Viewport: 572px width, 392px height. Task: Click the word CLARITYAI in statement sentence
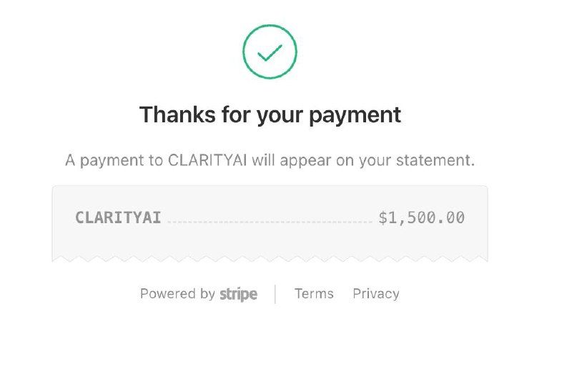207,160
